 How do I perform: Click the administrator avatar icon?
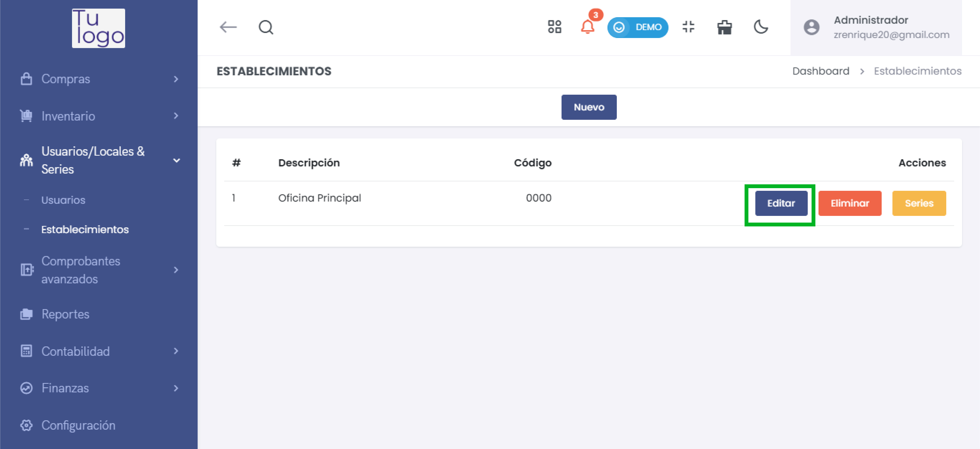click(811, 27)
